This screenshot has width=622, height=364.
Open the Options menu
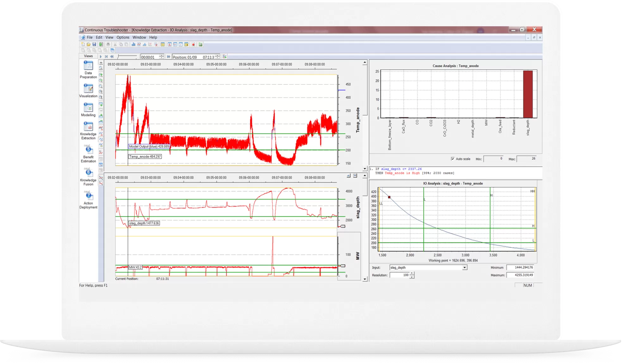coord(123,37)
